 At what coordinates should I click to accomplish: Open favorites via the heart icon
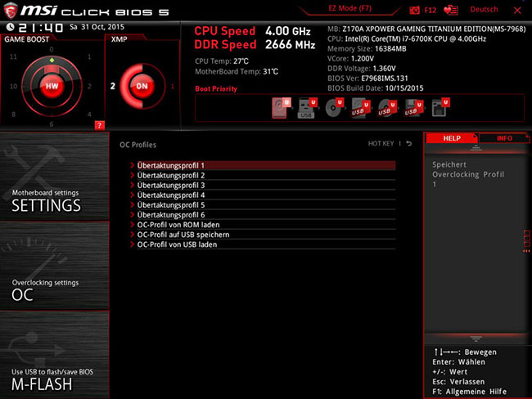tap(451, 10)
